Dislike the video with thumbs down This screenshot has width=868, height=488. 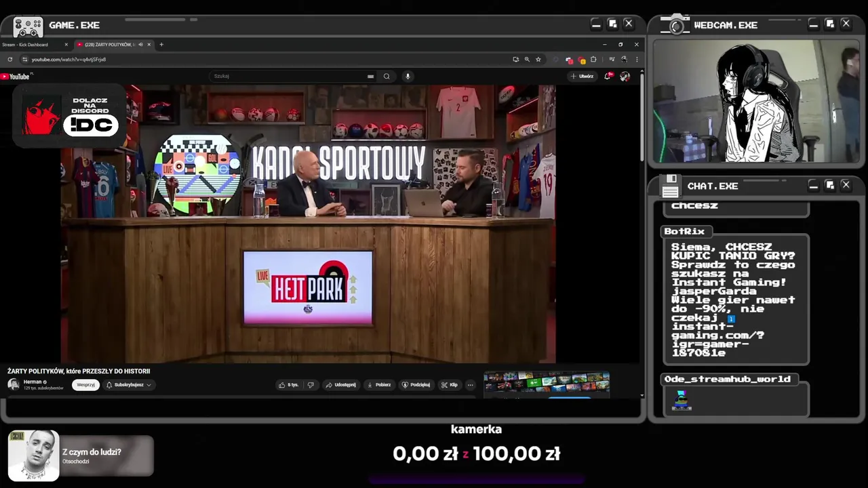point(311,385)
